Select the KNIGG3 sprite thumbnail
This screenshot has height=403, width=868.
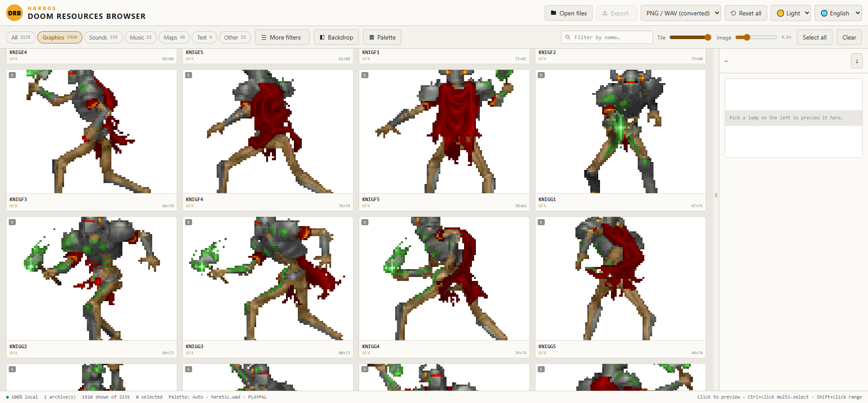[x=268, y=279]
